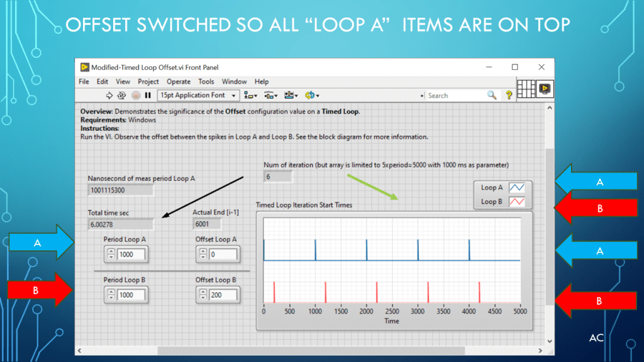This screenshot has width=644, height=362.
Task: Open the Reorder dropdown in toolbar
Action: (x=312, y=96)
